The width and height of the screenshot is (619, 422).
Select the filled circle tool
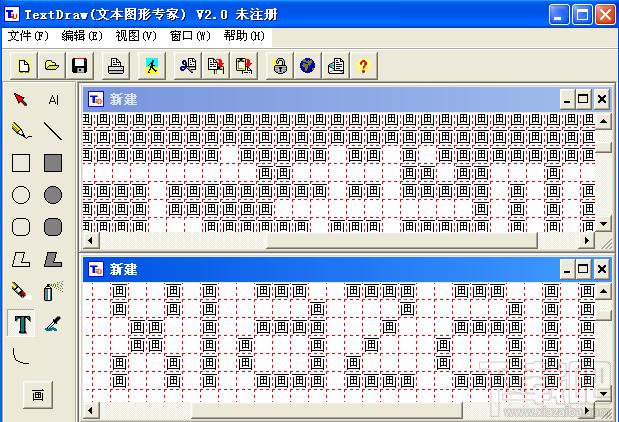53,195
